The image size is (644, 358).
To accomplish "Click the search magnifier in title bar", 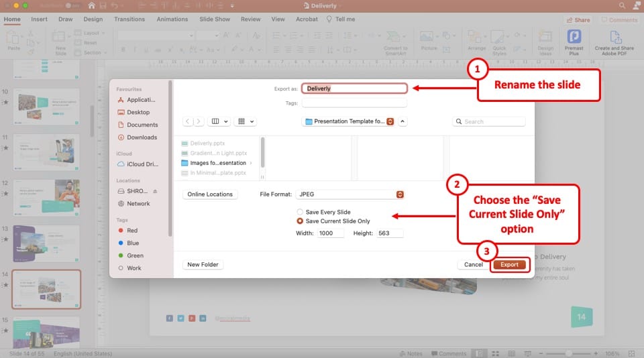I will (x=623, y=6).
